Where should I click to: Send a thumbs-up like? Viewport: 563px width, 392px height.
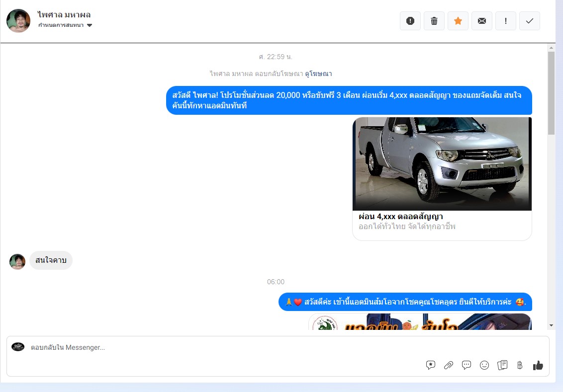tap(538, 365)
